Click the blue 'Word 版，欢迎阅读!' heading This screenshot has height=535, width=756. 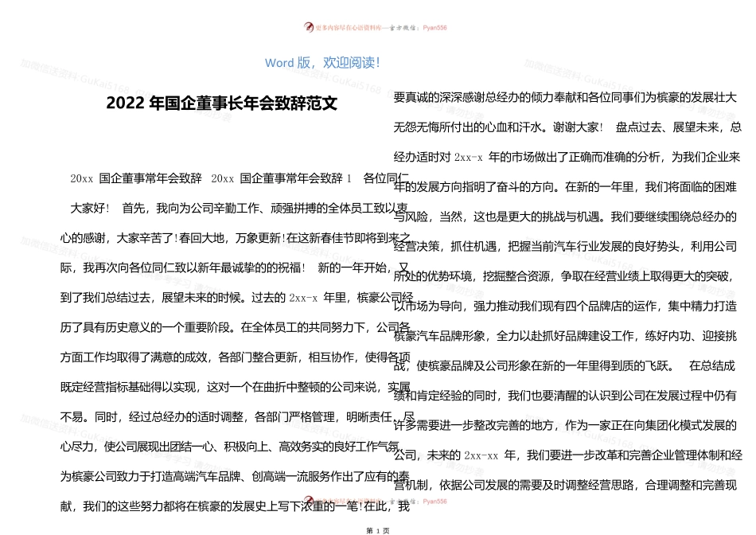322,62
